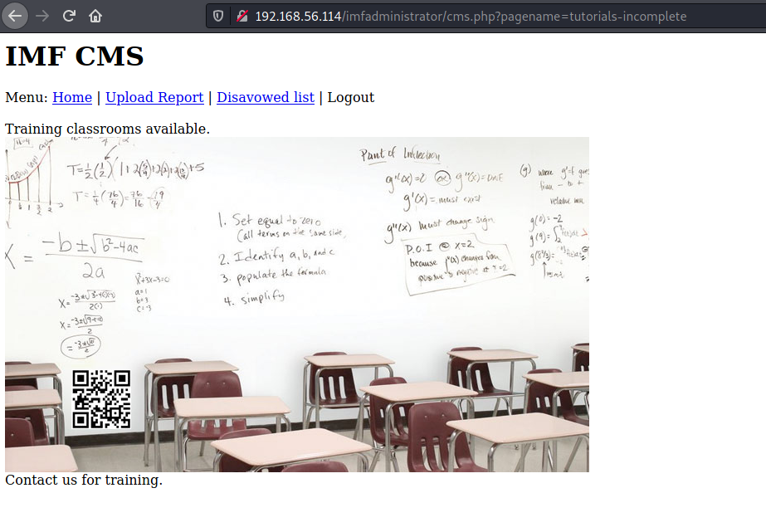
Task: Click the boxed P.O.I note on whiteboard
Action: (x=456, y=266)
